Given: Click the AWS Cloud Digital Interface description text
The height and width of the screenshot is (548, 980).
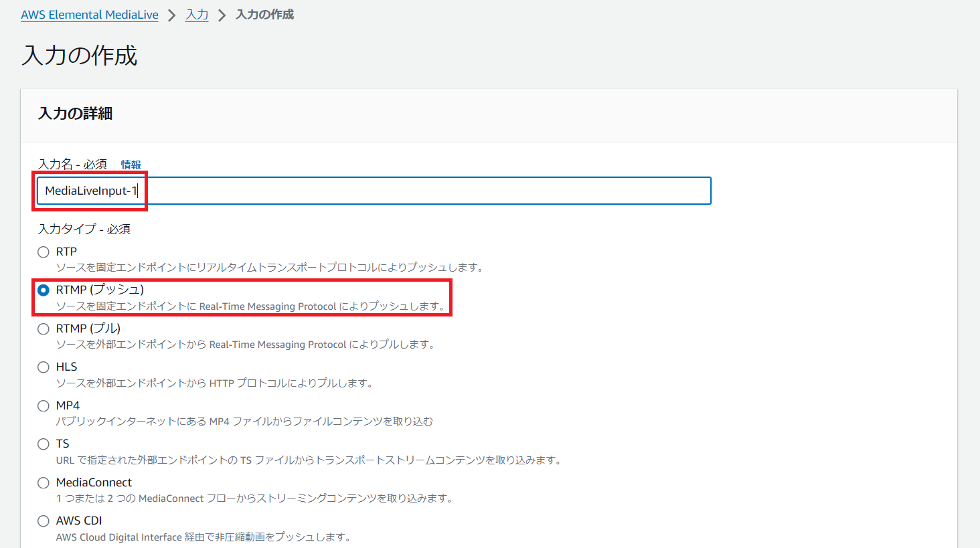Looking at the screenshot, I should (x=204, y=537).
